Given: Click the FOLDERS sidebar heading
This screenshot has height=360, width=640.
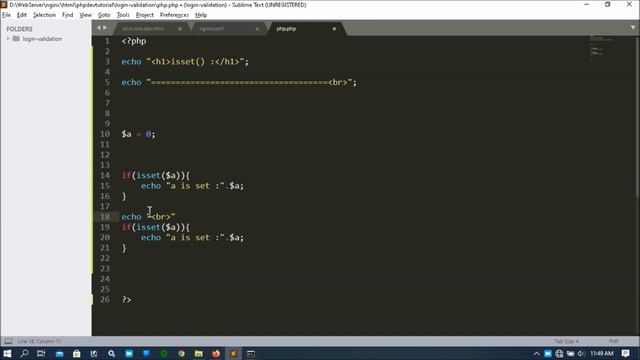Looking at the screenshot, I should click(19, 29).
